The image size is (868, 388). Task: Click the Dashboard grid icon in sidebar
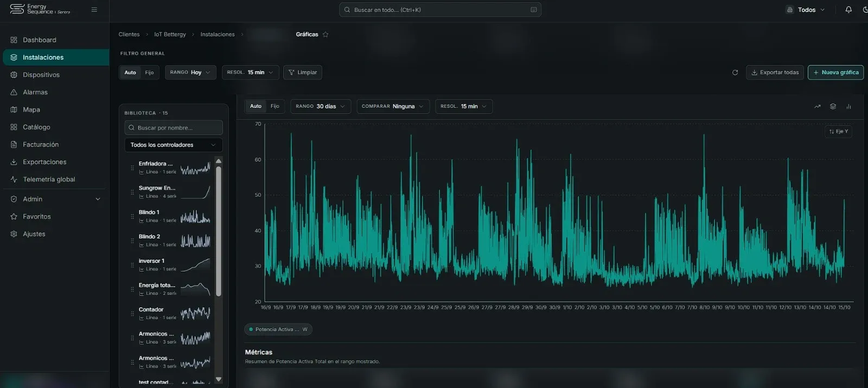click(14, 40)
